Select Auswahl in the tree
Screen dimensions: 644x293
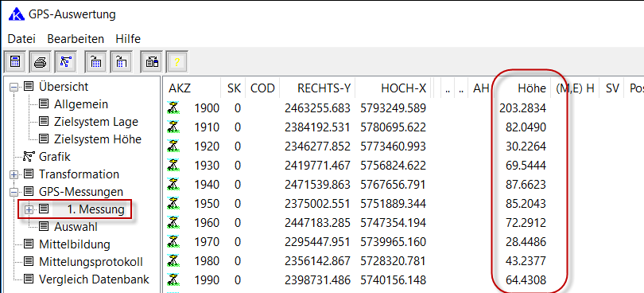click(76, 227)
